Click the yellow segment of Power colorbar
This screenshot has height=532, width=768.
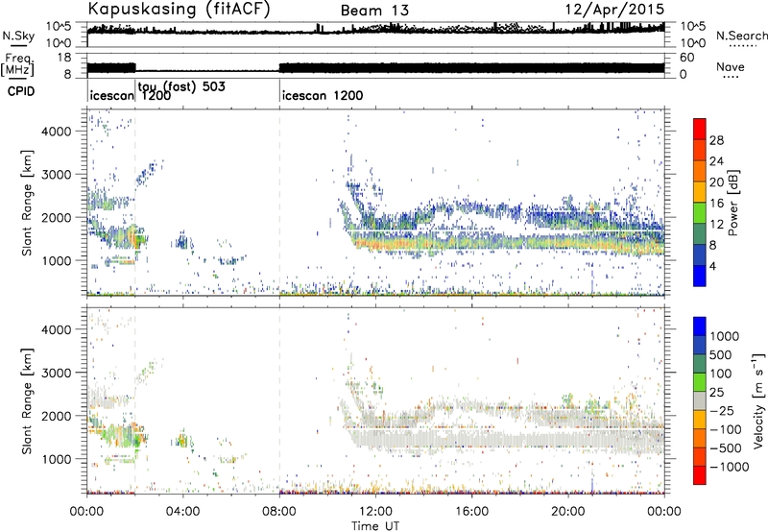click(700, 192)
